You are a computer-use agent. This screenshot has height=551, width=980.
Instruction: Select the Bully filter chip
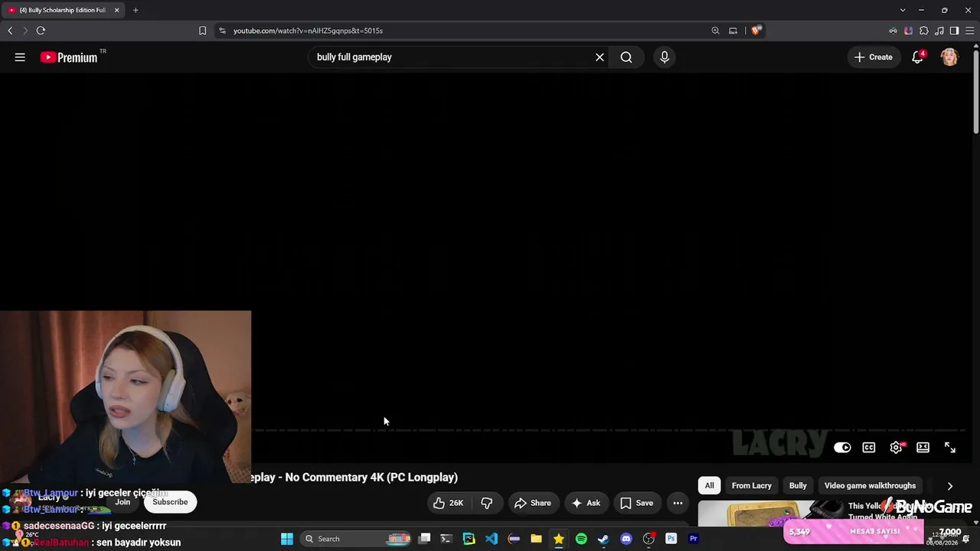point(798,486)
